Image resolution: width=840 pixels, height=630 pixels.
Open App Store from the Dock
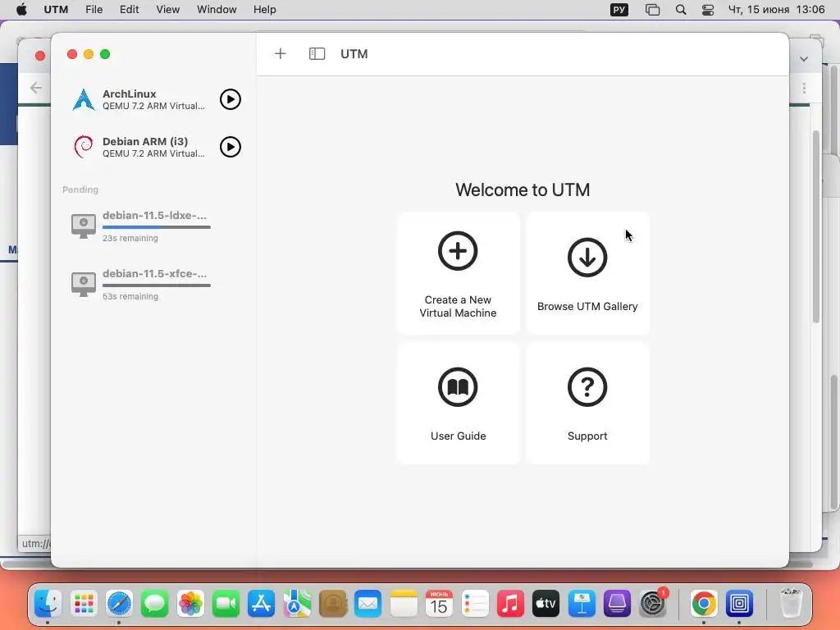coord(262,604)
